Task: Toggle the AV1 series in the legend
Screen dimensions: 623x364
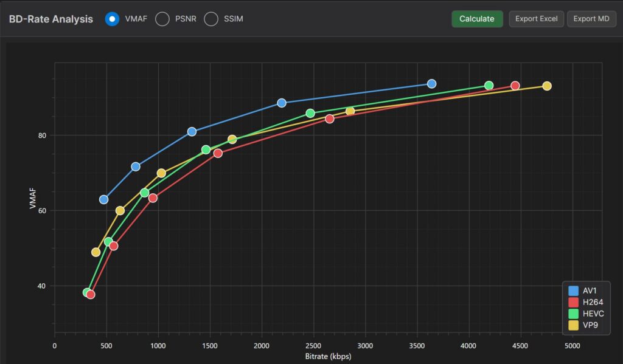Action: [582, 290]
